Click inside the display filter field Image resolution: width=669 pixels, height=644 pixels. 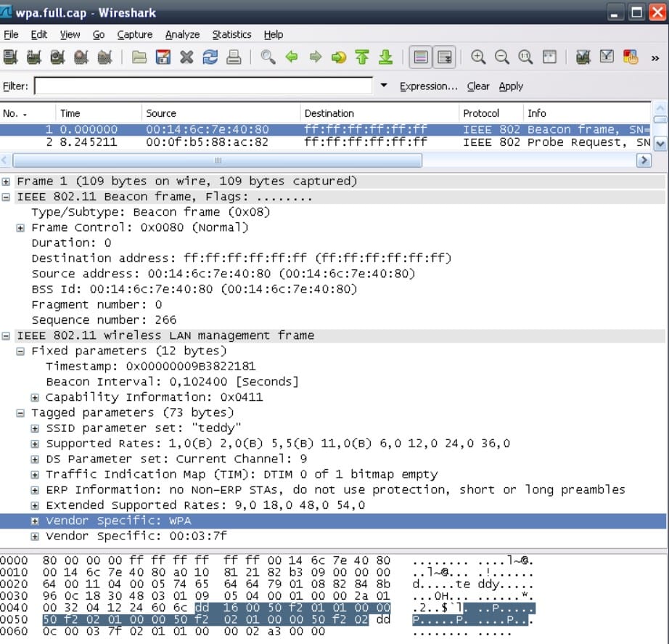pyautogui.click(x=203, y=86)
